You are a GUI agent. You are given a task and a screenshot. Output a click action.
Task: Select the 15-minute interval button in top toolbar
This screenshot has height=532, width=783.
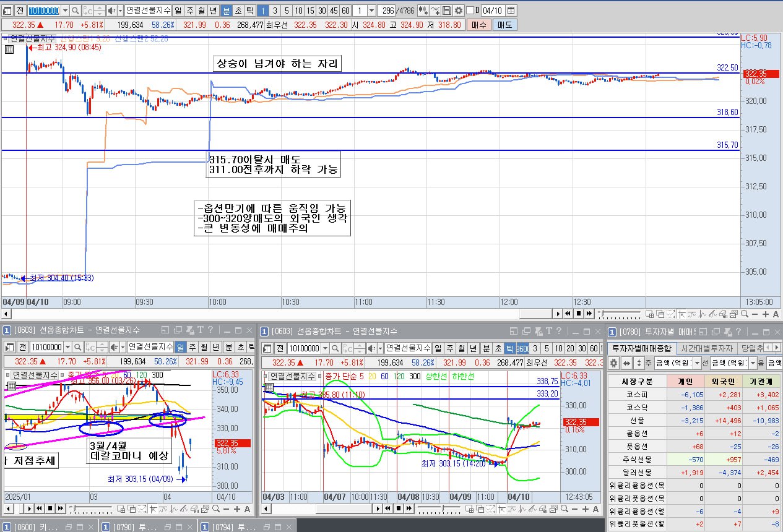pyautogui.click(x=311, y=11)
